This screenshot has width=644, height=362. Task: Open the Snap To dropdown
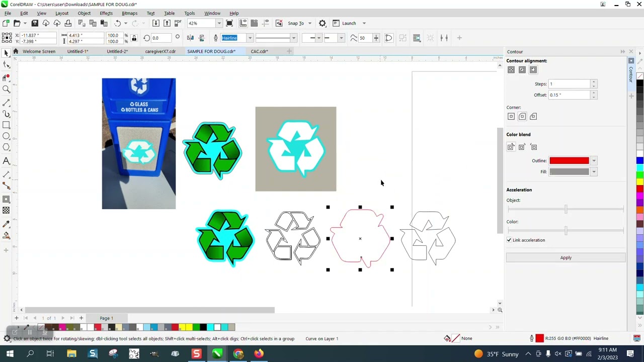coord(309,23)
